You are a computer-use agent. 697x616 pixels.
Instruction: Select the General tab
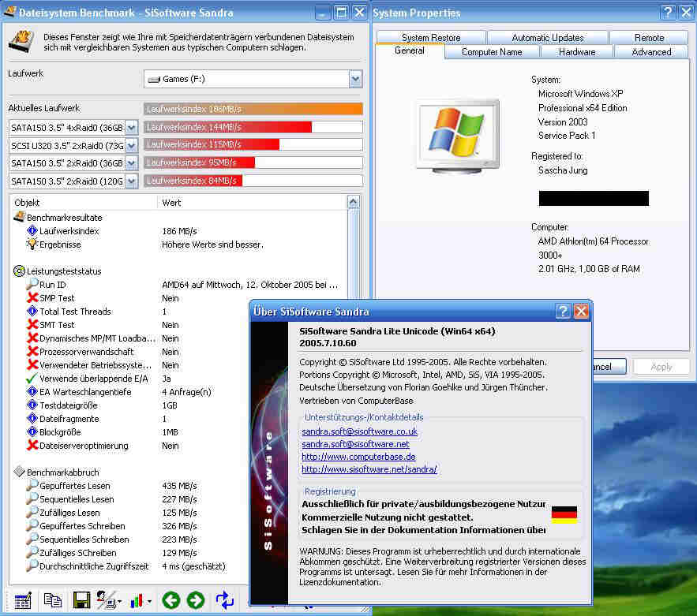click(x=410, y=50)
